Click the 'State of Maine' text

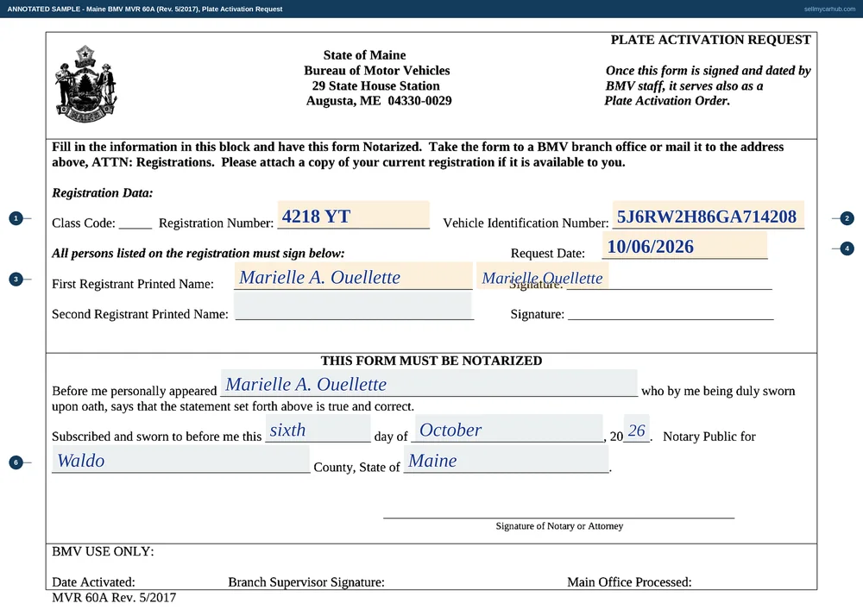pyautogui.click(x=364, y=55)
